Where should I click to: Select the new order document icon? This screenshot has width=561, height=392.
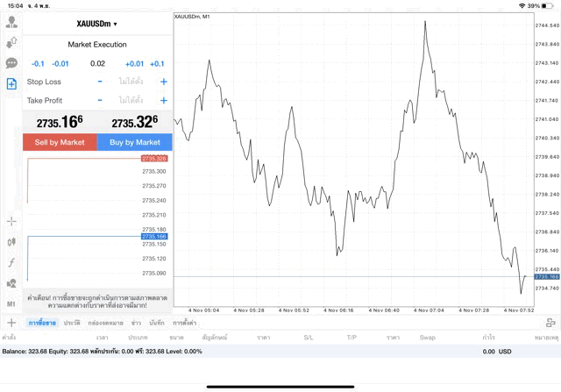point(11,84)
